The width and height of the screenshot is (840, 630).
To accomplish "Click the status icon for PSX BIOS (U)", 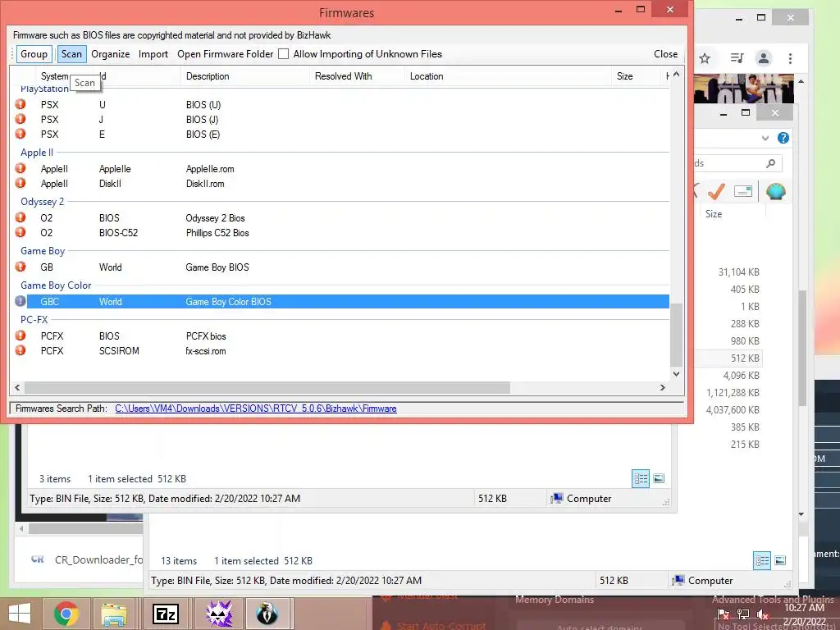I will pyautogui.click(x=21, y=104).
